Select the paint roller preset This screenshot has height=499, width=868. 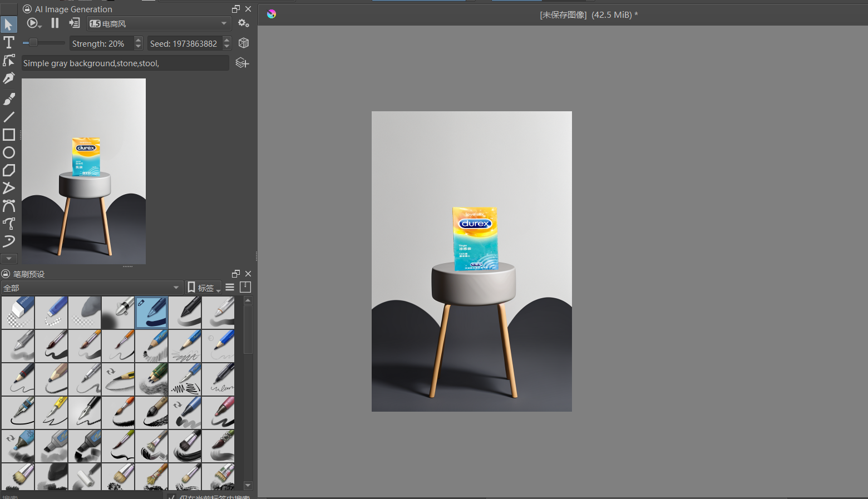click(x=85, y=476)
